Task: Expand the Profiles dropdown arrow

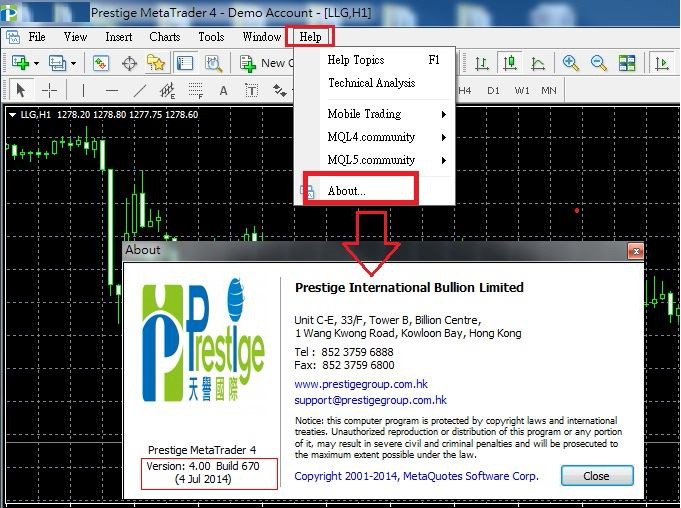Action: coord(74,64)
